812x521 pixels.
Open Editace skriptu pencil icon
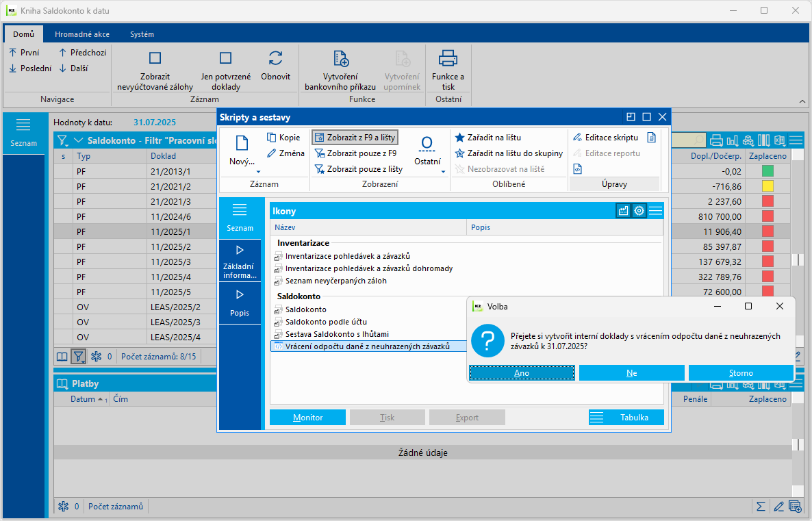pyautogui.click(x=578, y=138)
